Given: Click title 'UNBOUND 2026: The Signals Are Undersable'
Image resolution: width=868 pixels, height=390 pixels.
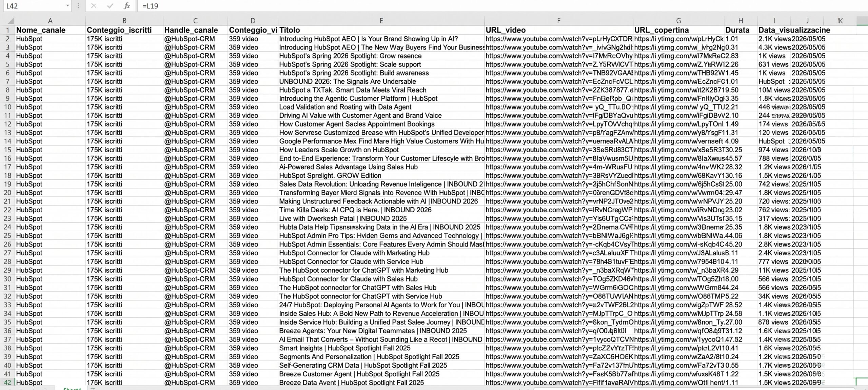Looking at the screenshot, I should [347, 81].
